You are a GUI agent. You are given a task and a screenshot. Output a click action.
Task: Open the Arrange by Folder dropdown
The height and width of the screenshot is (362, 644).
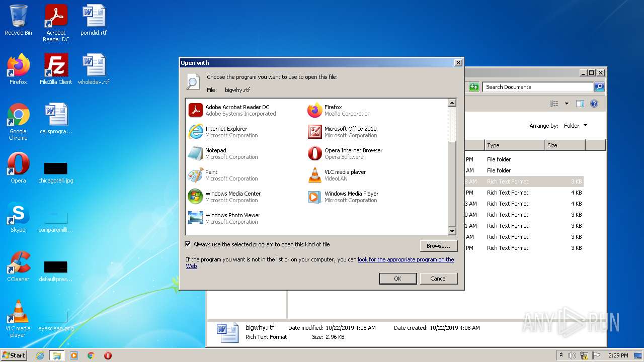[x=576, y=126]
